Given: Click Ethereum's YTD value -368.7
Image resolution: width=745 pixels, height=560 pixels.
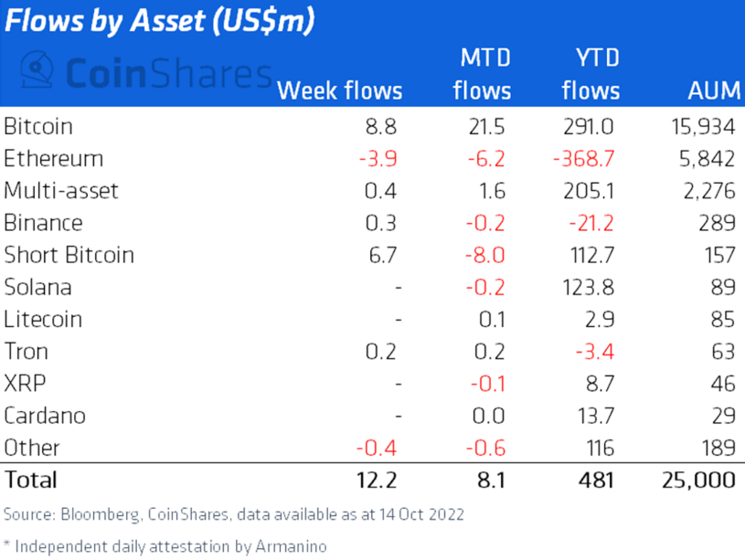Looking at the screenshot, I should click(x=587, y=158).
